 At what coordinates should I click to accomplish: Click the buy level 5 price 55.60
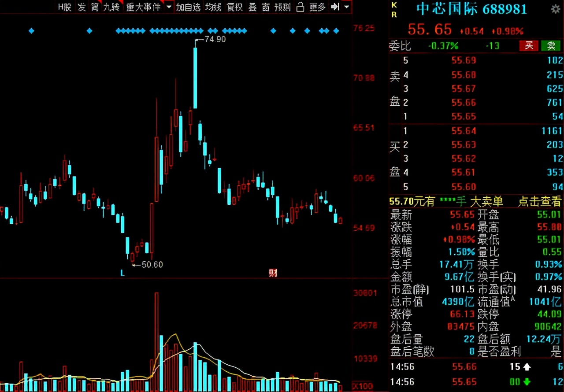coord(464,186)
